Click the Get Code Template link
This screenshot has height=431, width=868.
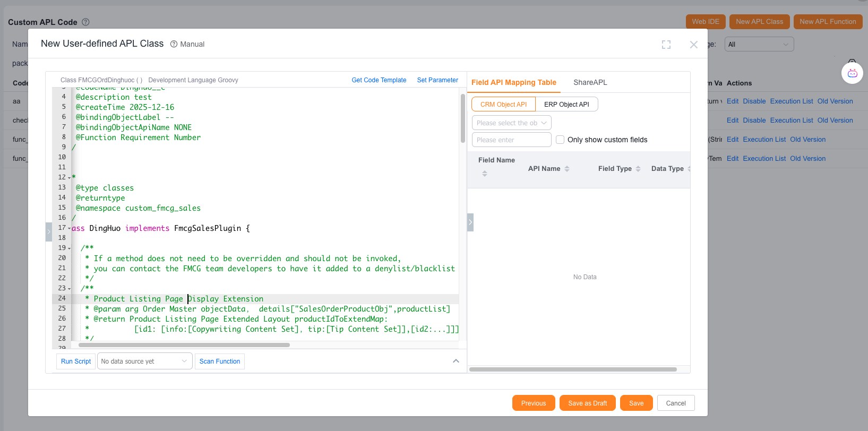pos(379,80)
